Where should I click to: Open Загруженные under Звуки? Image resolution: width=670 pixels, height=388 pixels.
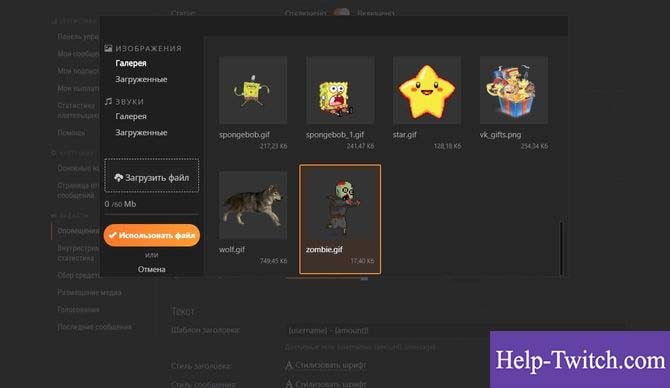click(x=141, y=132)
